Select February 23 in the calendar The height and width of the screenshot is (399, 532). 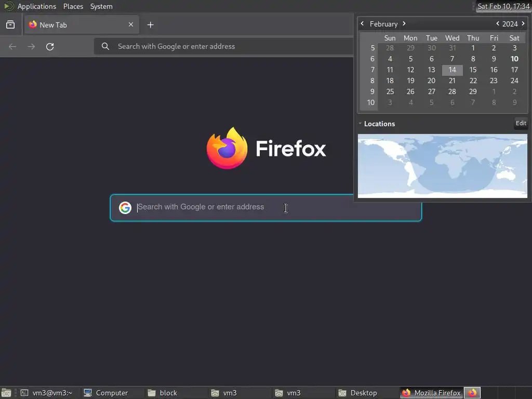click(494, 81)
